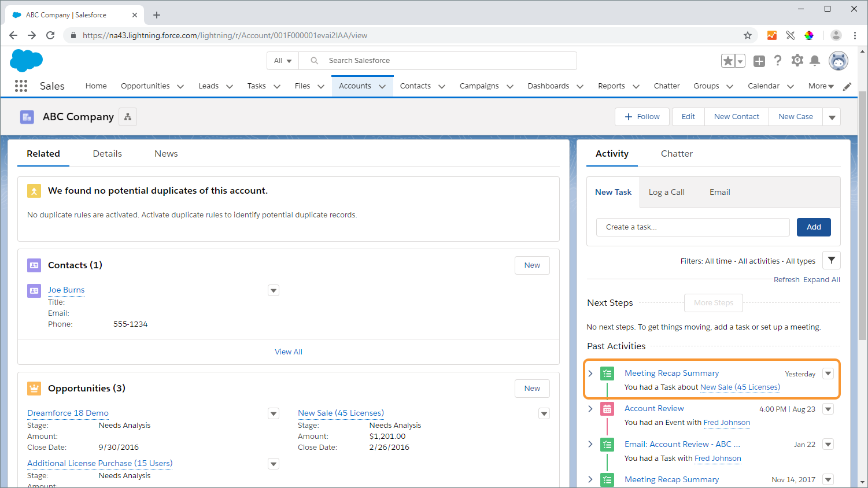The width and height of the screenshot is (868, 488).
Task: Open the Leads nav dropdown arrow
Action: coord(230,87)
